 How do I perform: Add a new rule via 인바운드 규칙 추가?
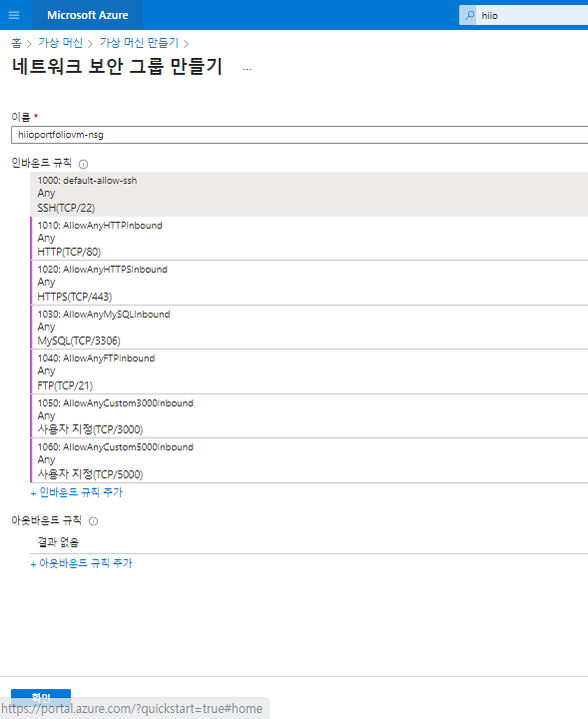click(77, 492)
